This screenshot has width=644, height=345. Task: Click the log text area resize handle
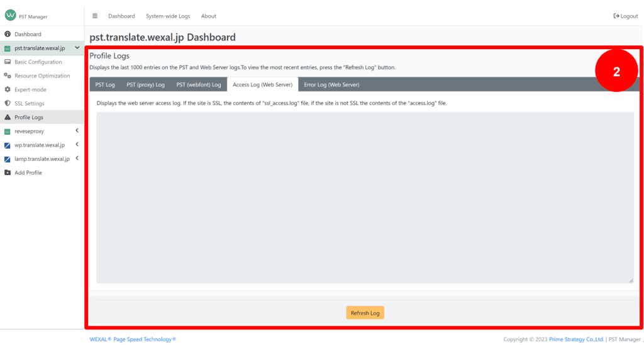631,280
